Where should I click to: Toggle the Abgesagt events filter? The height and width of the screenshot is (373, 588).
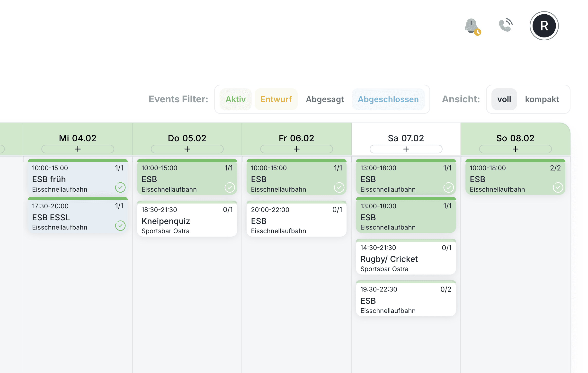(325, 99)
